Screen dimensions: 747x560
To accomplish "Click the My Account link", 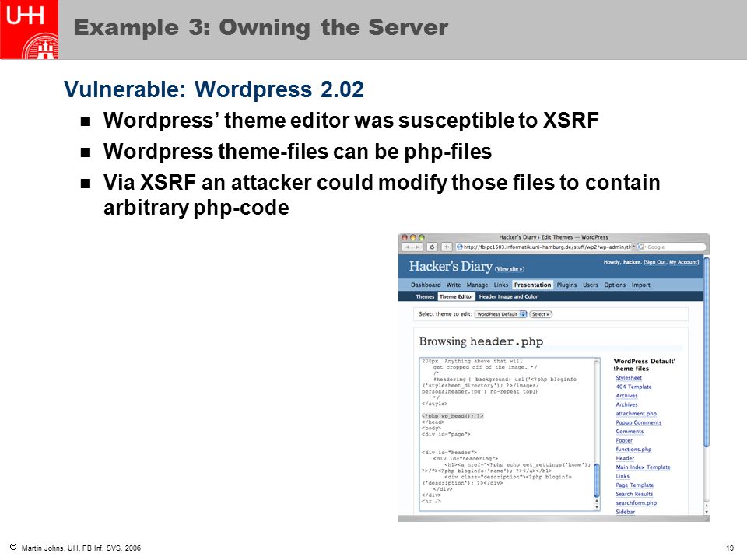I will [683, 262].
